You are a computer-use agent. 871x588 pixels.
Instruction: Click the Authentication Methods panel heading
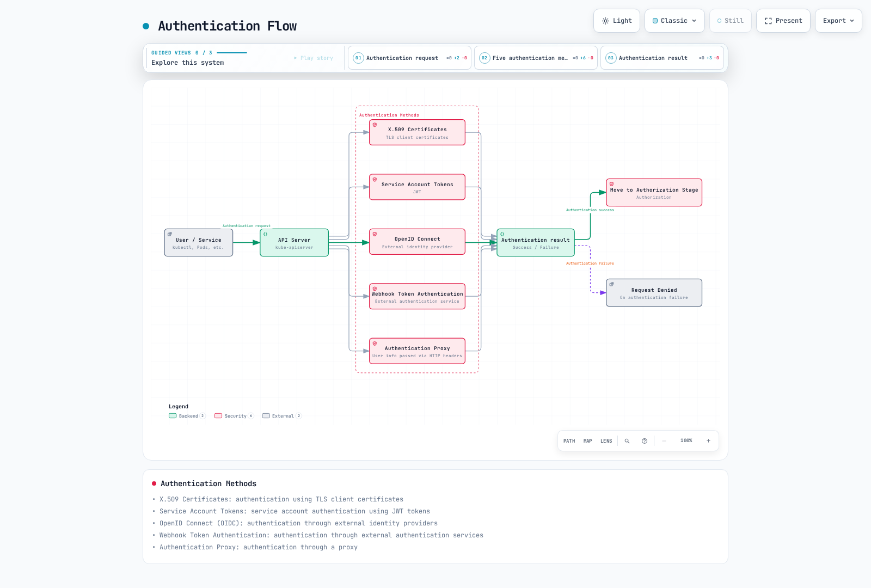tap(208, 483)
